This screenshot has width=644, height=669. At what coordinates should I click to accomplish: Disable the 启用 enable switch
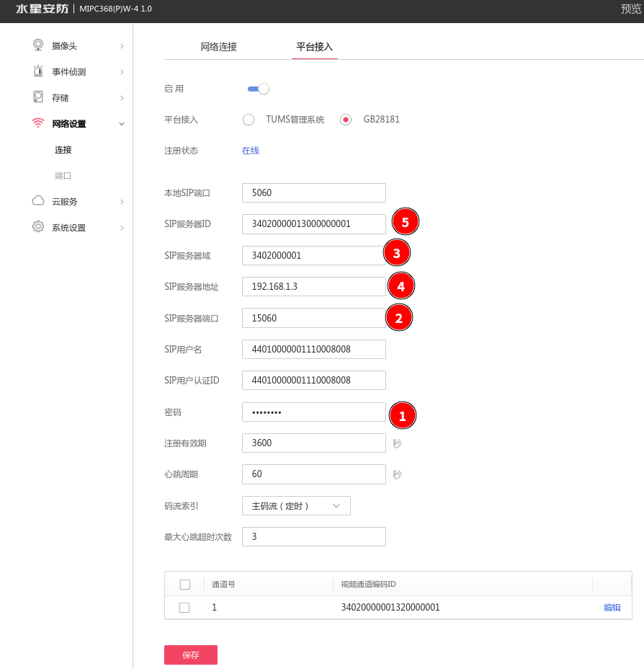point(257,88)
